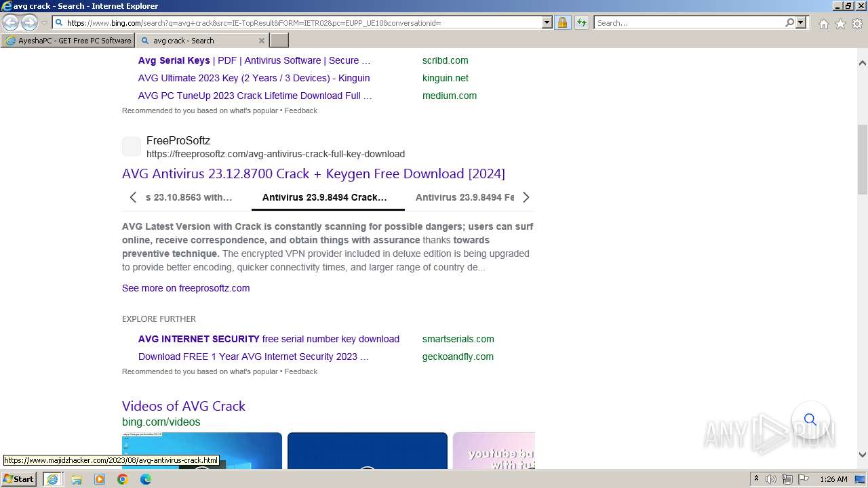Open the smartserials.com link

pos(458,339)
